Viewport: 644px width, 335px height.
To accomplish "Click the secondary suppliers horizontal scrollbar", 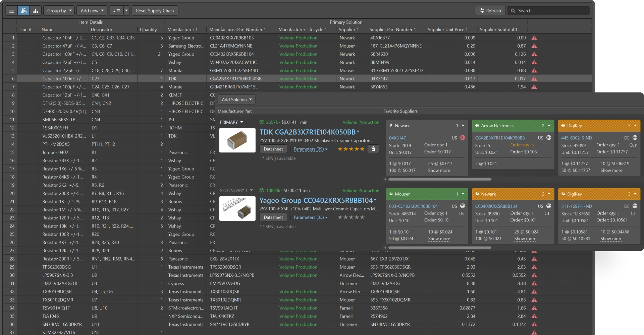I will [x=440, y=248].
